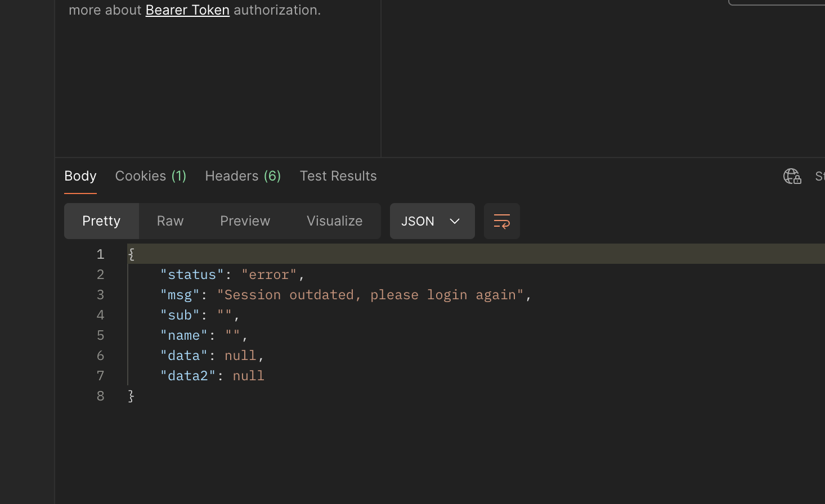The image size is (825, 504).
Task: Select the Pretty view button
Action: (x=101, y=221)
